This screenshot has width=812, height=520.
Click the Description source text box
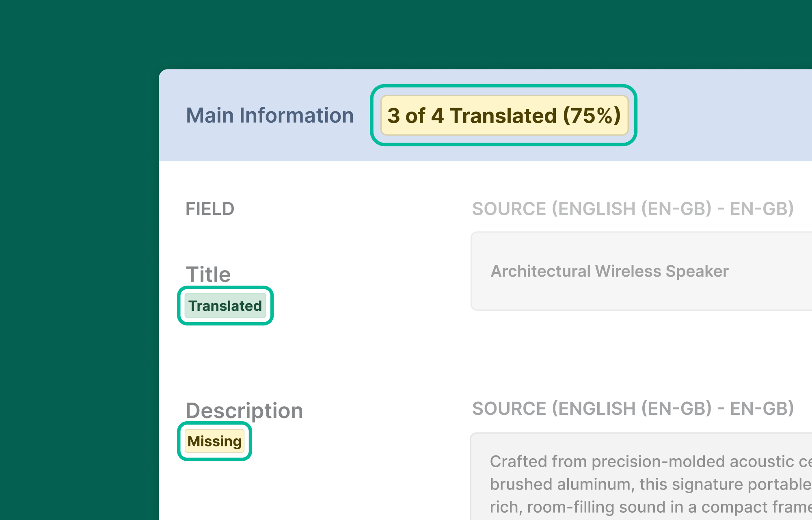coord(641,477)
